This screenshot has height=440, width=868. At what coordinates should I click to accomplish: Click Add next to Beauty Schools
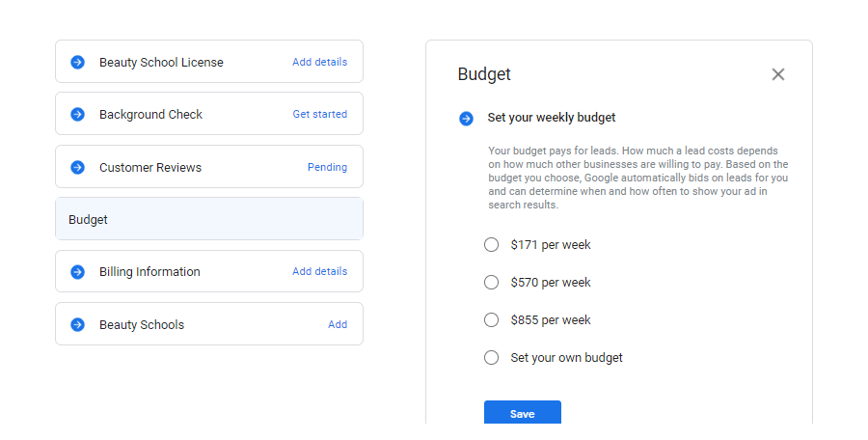[338, 324]
